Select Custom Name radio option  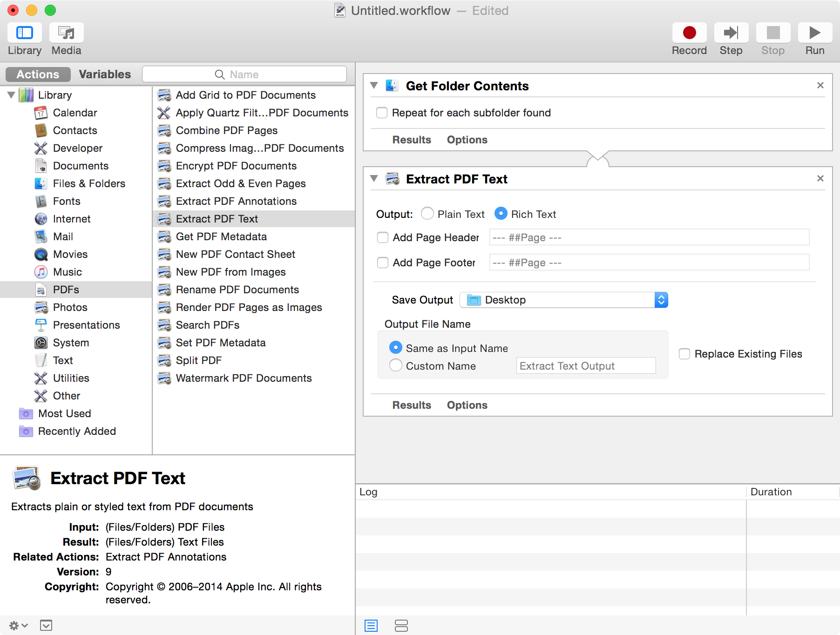coord(395,365)
